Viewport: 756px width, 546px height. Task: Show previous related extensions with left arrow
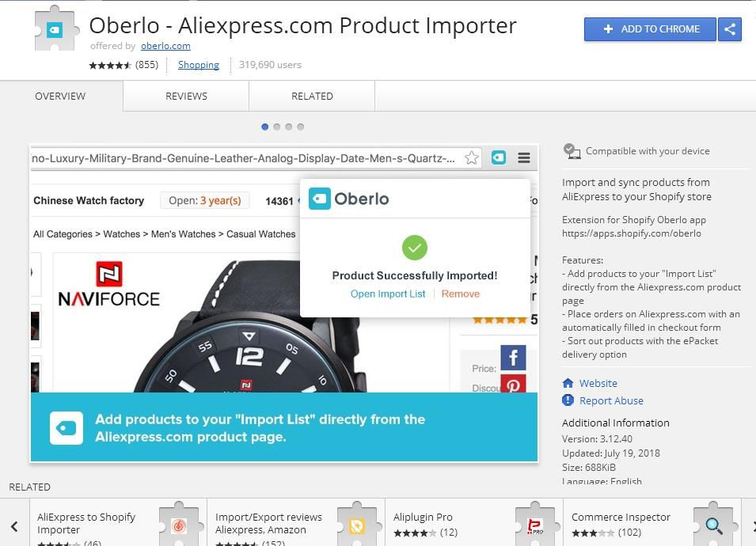click(14, 526)
